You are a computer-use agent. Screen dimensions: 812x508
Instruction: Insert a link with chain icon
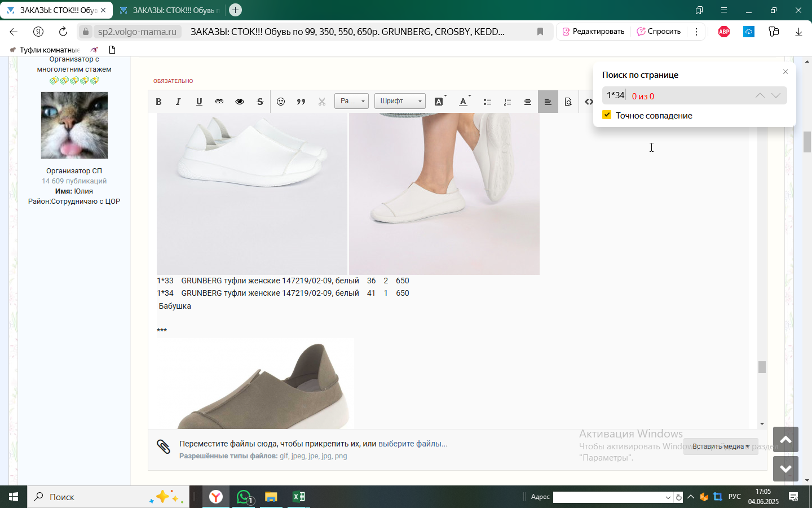click(x=219, y=102)
